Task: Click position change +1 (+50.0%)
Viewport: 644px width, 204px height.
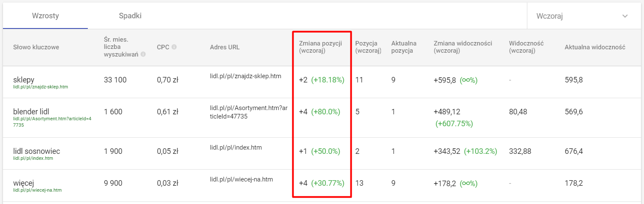Action: tap(319, 151)
